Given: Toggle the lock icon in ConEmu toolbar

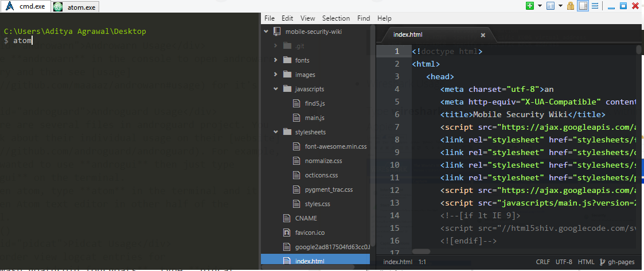Looking at the screenshot, I should tap(570, 6).
